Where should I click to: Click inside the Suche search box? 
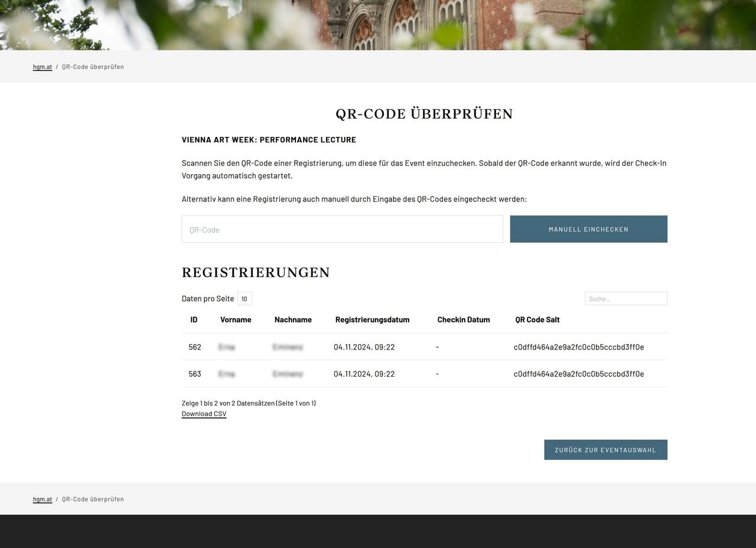point(625,298)
